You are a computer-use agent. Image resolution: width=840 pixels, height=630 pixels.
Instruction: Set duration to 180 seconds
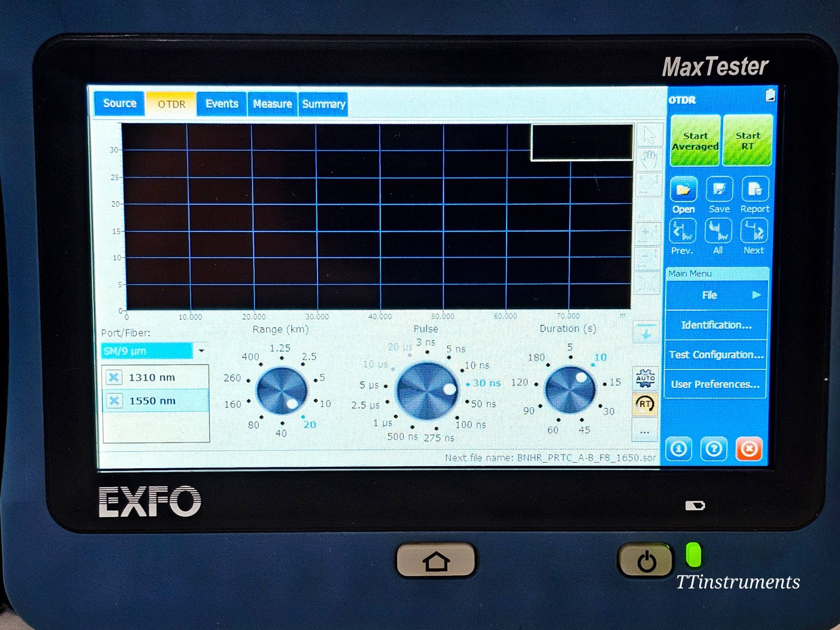[536, 357]
